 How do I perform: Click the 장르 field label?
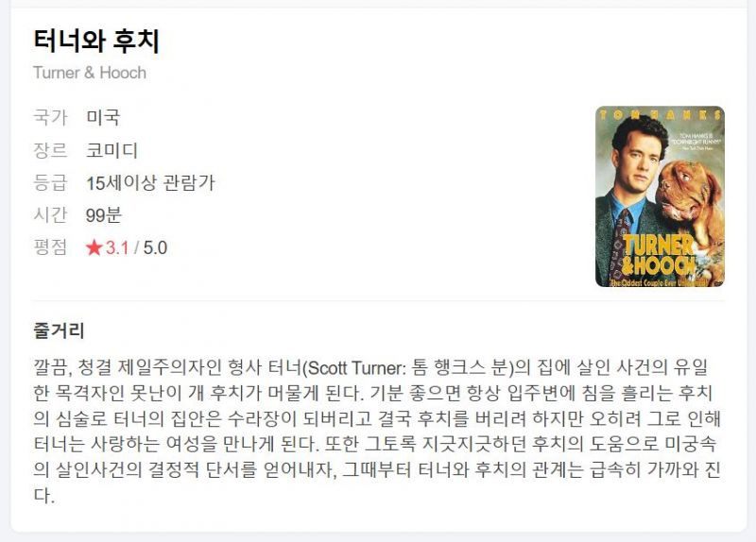tap(50, 150)
